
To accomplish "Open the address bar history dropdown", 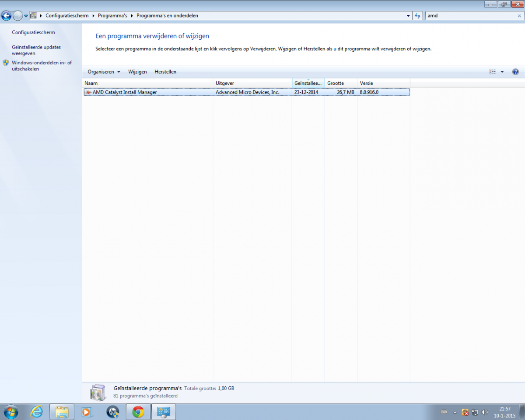I will 408,16.
